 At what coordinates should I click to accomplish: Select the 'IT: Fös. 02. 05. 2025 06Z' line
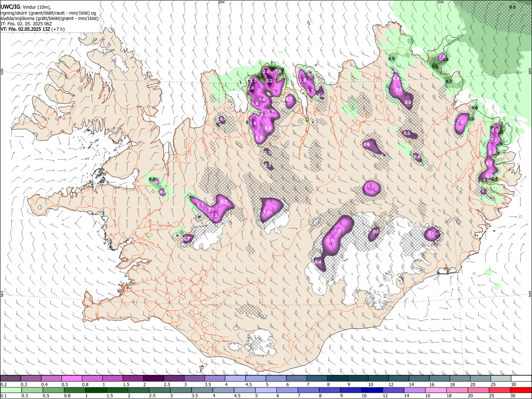pos(26,24)
